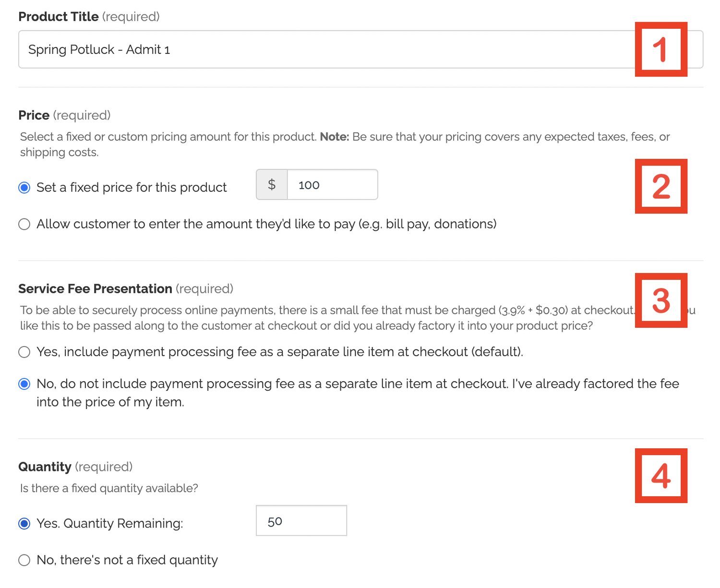Screen dimensions: 720x588
Task: Click the Service Fee Presentation heading
Action: pos(95,288)
